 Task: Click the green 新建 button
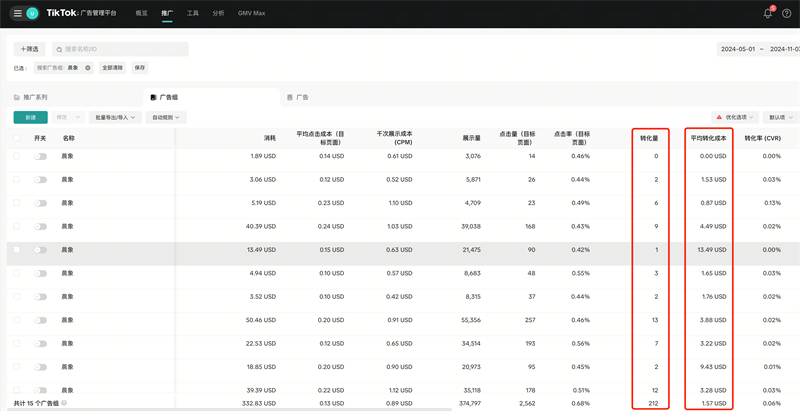[31, 117]
